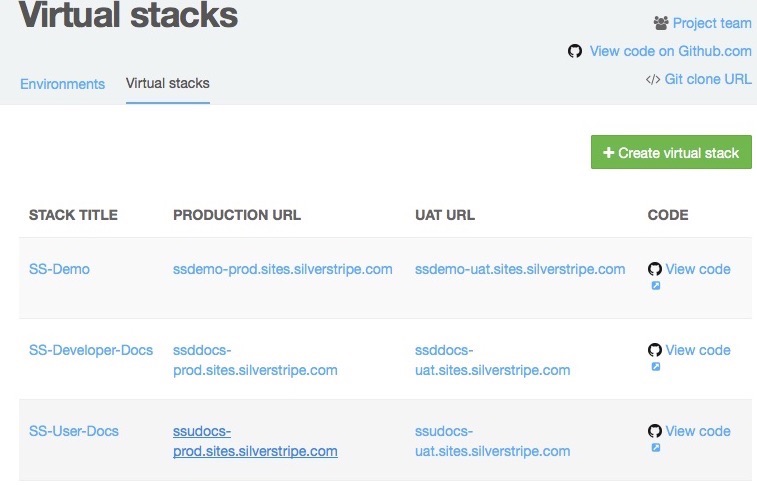Click plus icon on Create virtual stack
Screen dimensions: 757x486
(608, 153)
